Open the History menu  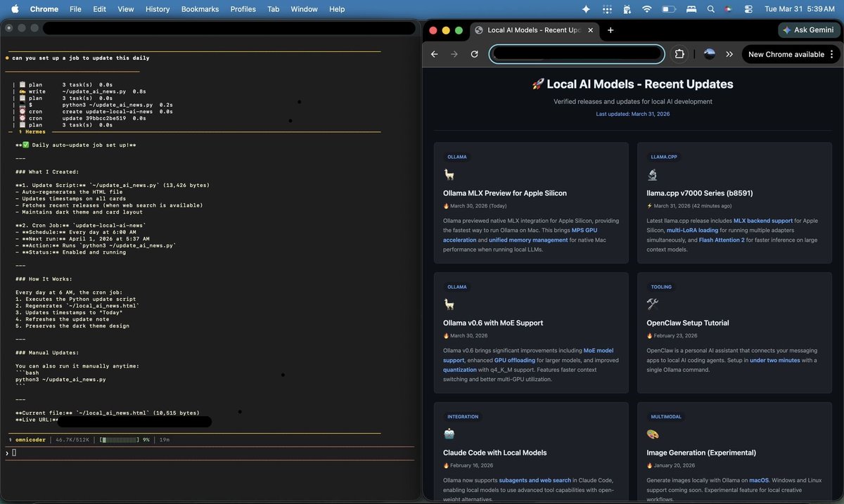158,9
